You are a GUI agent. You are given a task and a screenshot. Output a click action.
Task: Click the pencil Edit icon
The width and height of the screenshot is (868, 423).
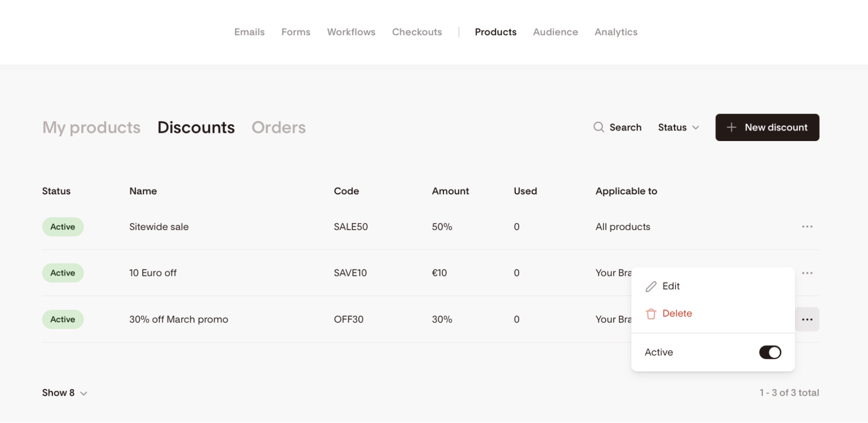pyautogui.click(x=651, y=286)
